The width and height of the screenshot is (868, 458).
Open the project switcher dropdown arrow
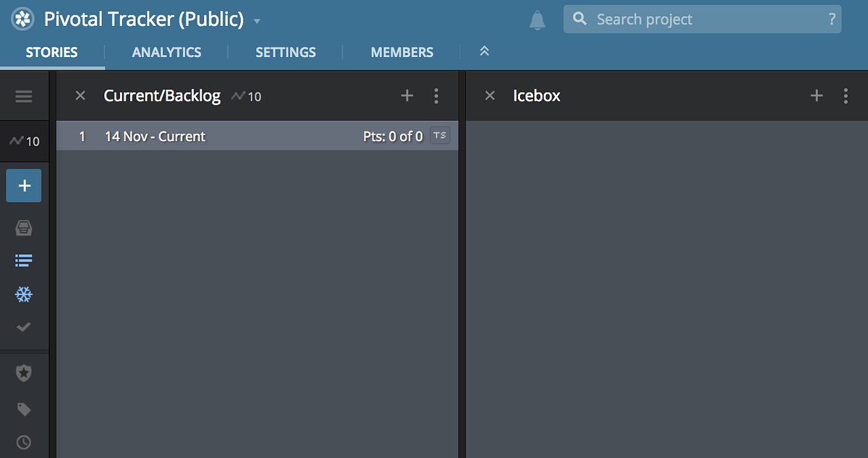pyautogui.click(x=256, y=21)
